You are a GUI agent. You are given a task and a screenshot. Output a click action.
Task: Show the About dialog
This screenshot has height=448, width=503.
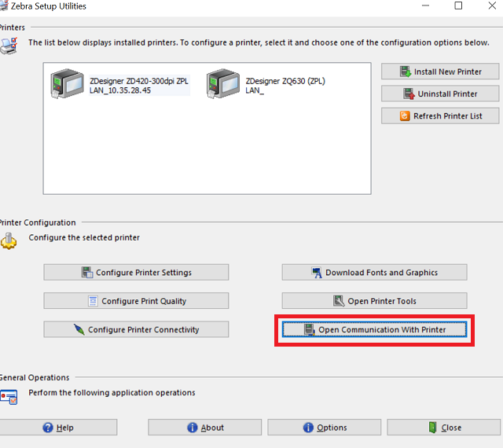point(205,428)
